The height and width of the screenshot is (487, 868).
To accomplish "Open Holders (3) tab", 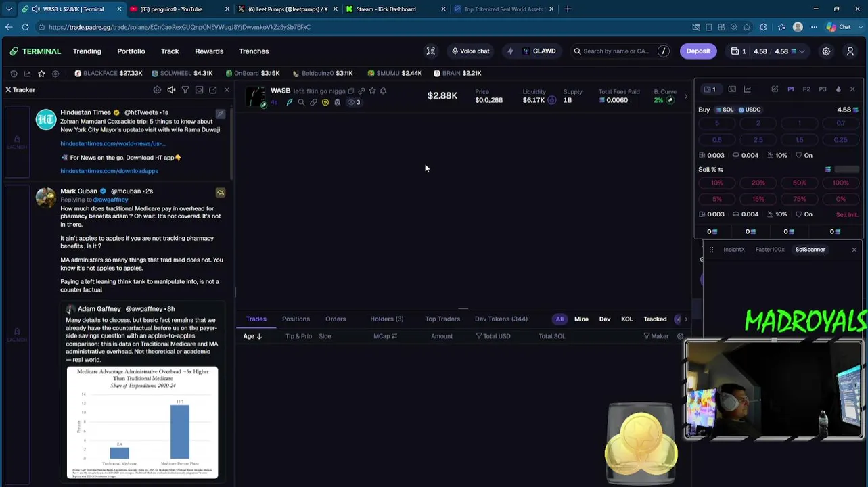I will pyautogui.click(x=386, y=319).
